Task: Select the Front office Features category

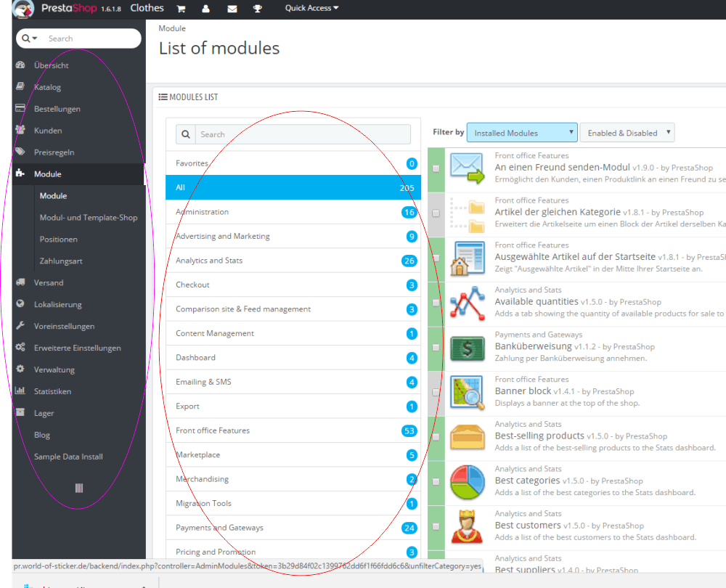Action: pos(293,430)
